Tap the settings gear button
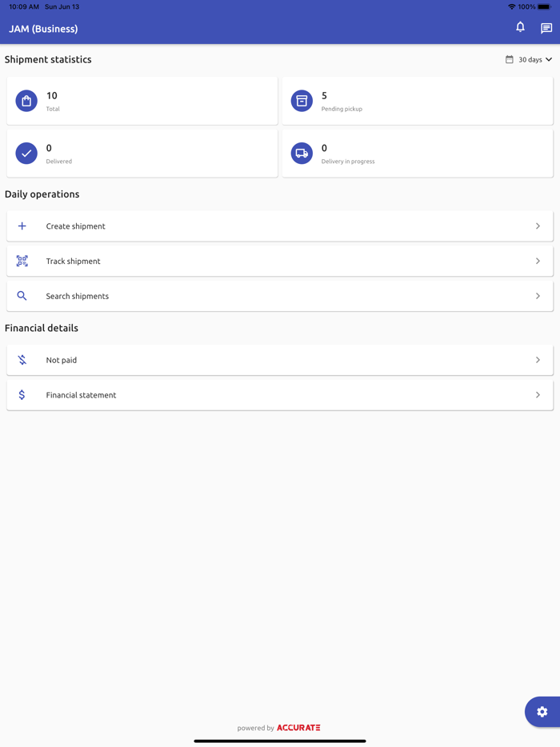The width and height of the screenshot is (560, 747). tap(542, 712)
